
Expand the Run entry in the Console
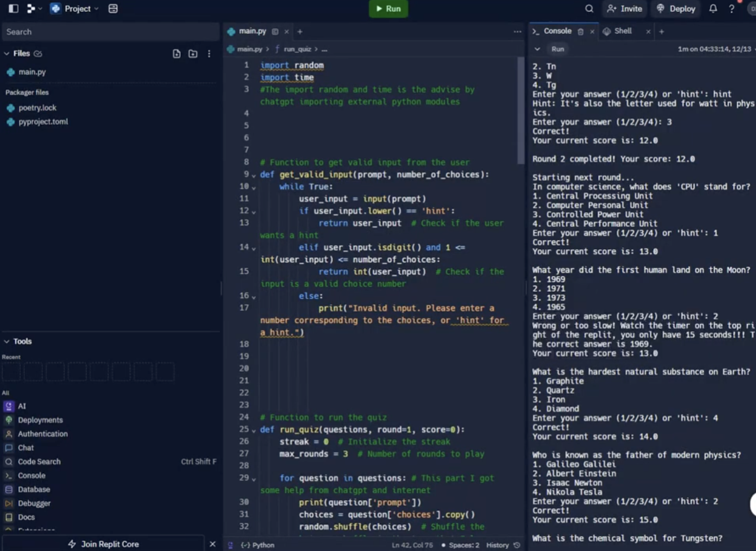538,49
